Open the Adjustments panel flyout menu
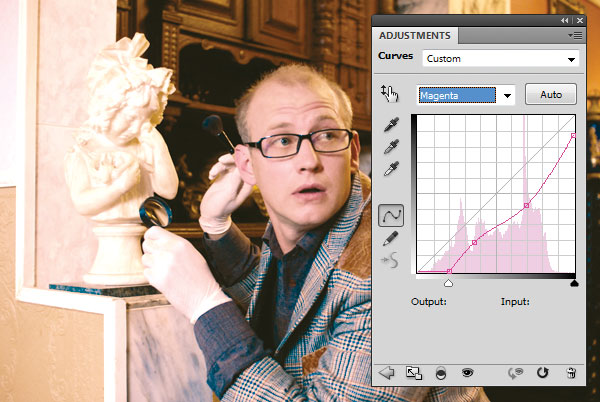The height and width of the screenshot is (402, 600). coord(575,36)
